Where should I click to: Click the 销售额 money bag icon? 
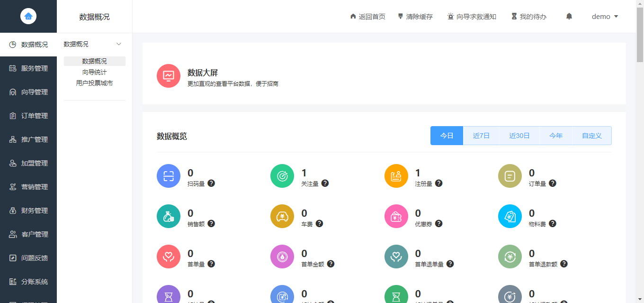click(x=169, y=216)
